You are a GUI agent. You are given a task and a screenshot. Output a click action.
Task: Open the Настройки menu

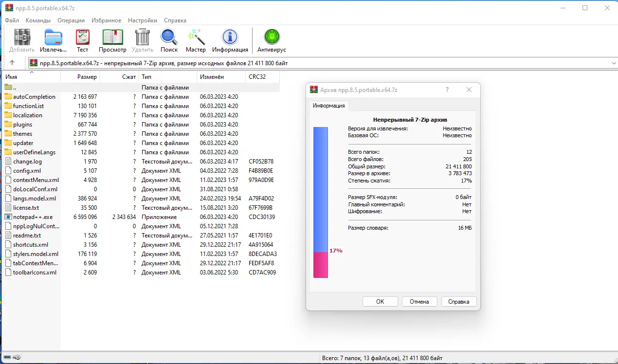click(x=143, y=20)
